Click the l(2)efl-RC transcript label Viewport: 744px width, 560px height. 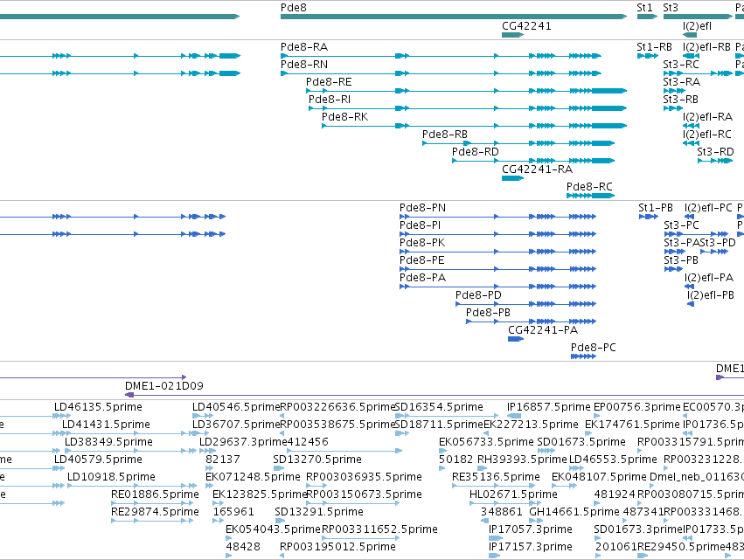click(x=707, y=135)
